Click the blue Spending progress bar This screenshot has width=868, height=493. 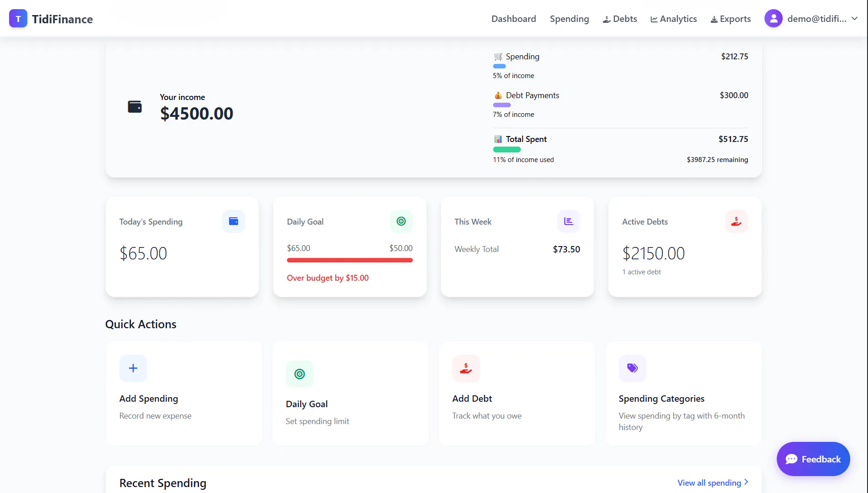click(x=499, y=66)
